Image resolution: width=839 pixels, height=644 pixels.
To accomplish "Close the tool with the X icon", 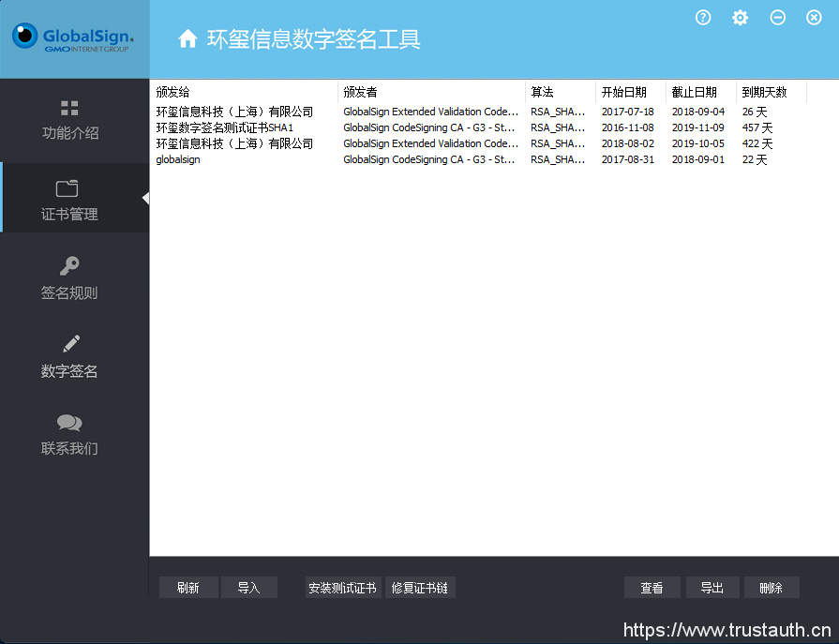I will 814,18.
